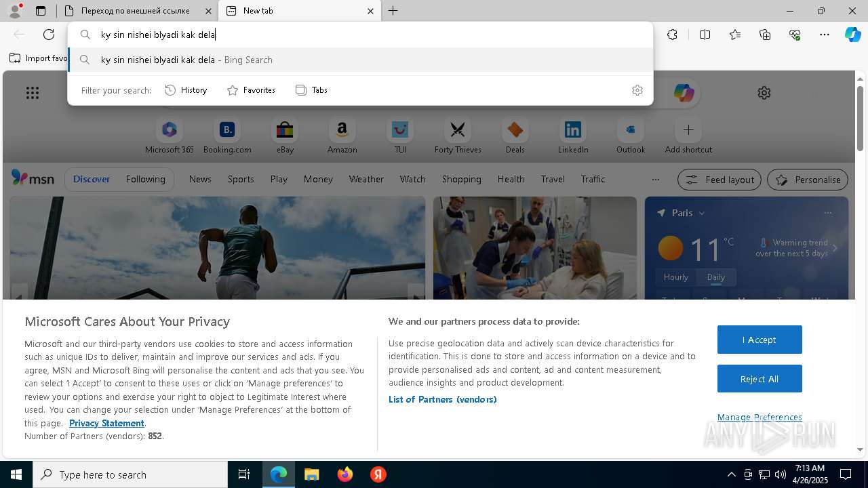Open Collections toolbar icon
868x488 pixels.
tap(765, 35)
